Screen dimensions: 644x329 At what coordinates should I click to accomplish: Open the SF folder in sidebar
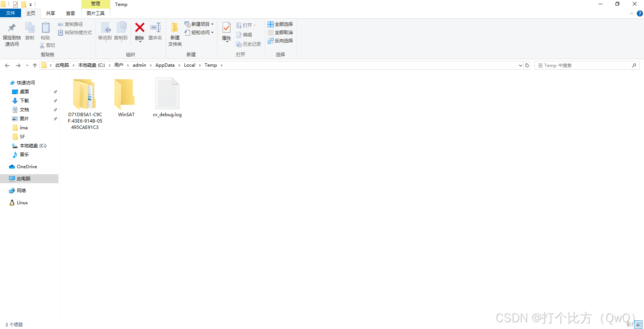pyautogui.click(x=19, y=137)
